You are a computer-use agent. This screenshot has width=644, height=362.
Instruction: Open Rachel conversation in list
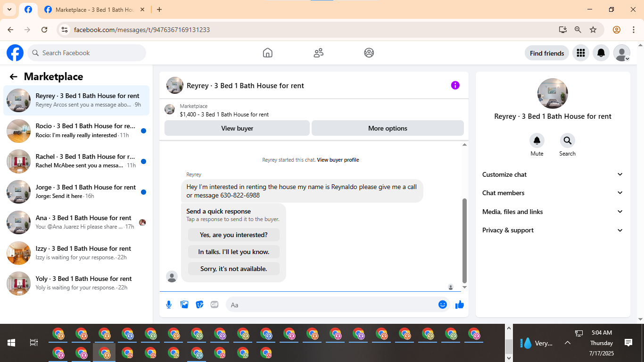[x=76, y=161]
